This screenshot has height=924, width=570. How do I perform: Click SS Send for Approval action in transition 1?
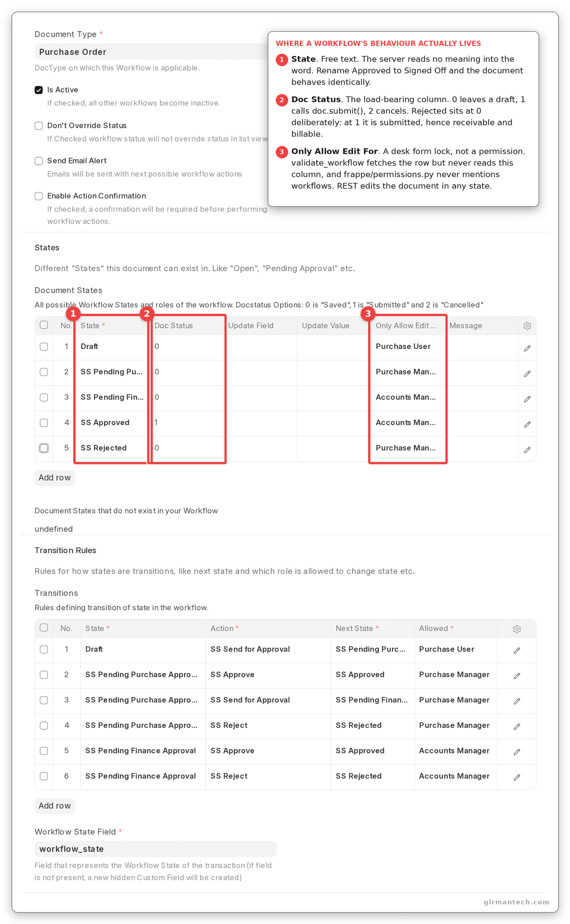tap(250, 649)
